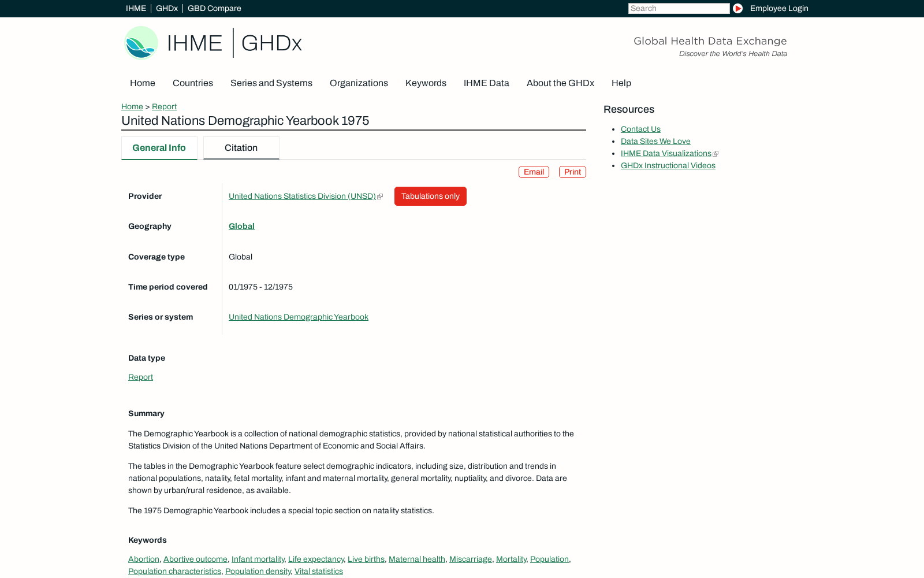Focus the Search input field
This screenshot has height=578, width=924.
point(679,8)
